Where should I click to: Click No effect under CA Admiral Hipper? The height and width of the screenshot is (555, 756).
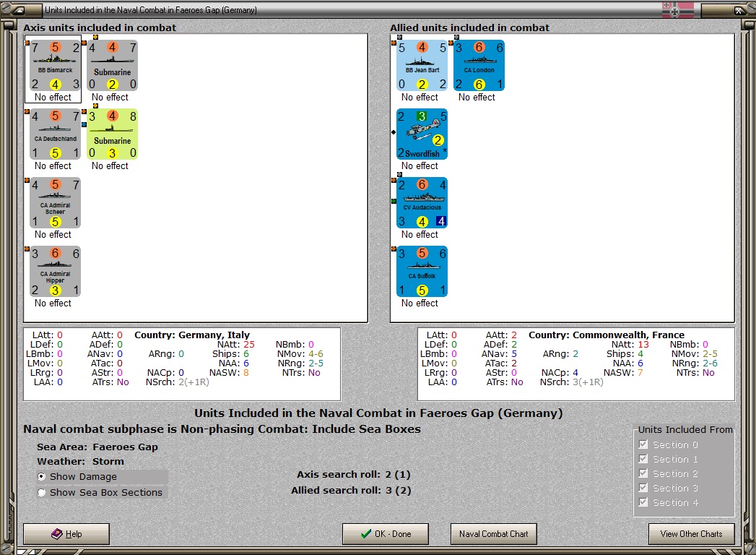(x=53, y=303)
